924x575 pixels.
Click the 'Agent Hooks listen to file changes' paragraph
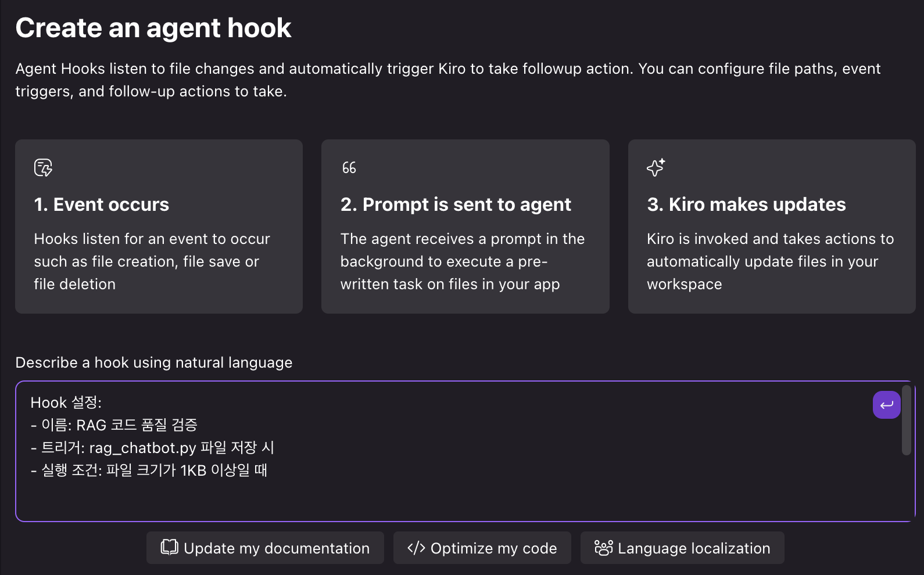448,80
